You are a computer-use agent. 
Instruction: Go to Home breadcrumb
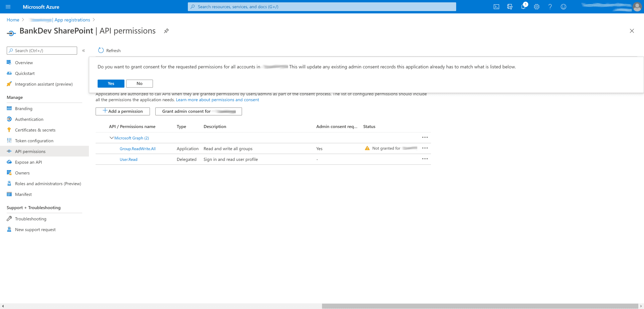coord(13,20)
